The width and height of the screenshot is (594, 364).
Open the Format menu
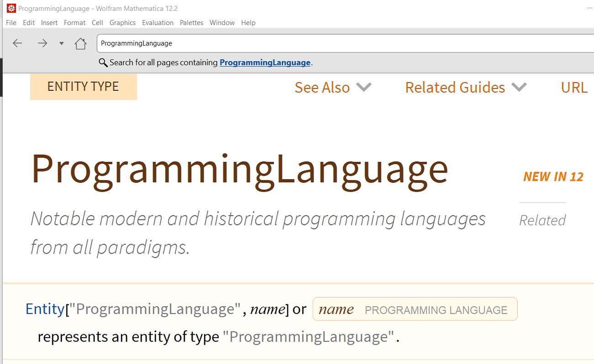[x=74, y=22]
